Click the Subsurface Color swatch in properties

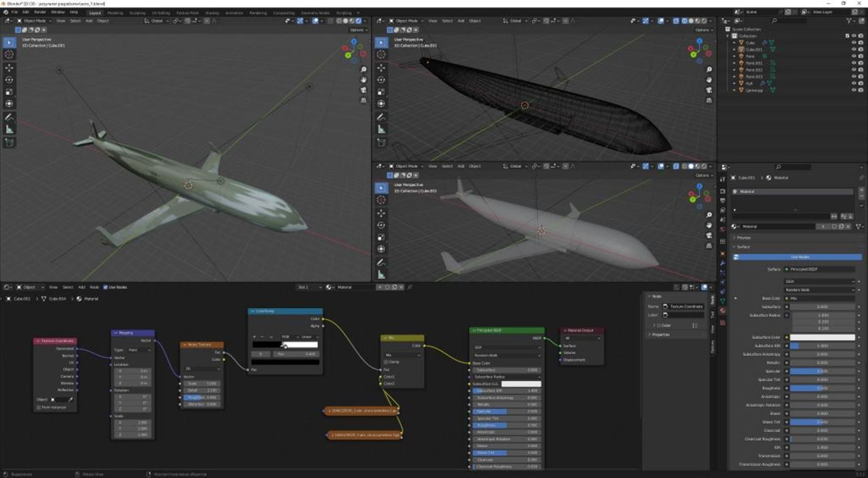click(822, 337)
